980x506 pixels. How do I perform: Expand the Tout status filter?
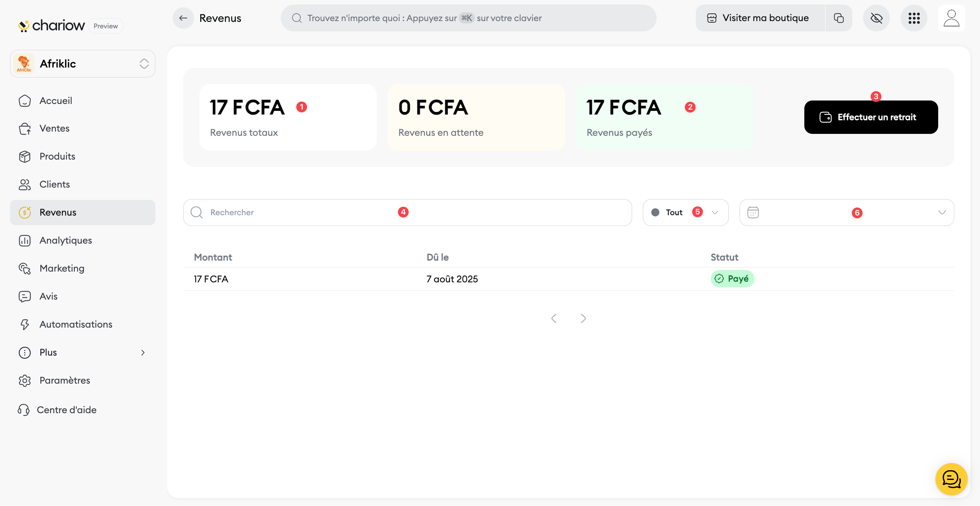685,213
